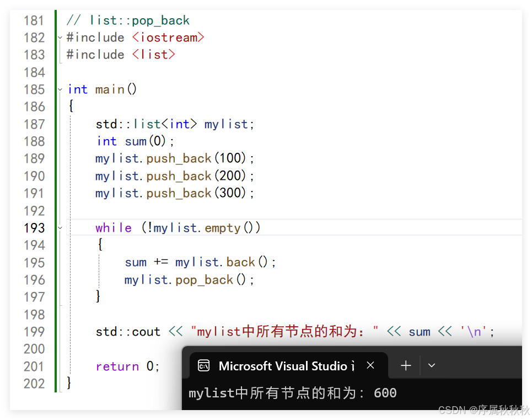Click the closing brace on line 197
This screenshot has width=532, height=420.
98,296
